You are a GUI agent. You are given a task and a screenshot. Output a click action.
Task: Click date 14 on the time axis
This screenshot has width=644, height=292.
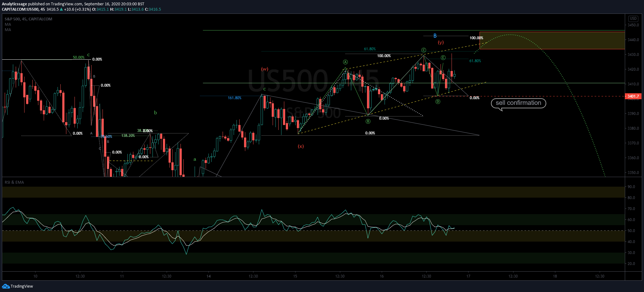click(208, 276)
